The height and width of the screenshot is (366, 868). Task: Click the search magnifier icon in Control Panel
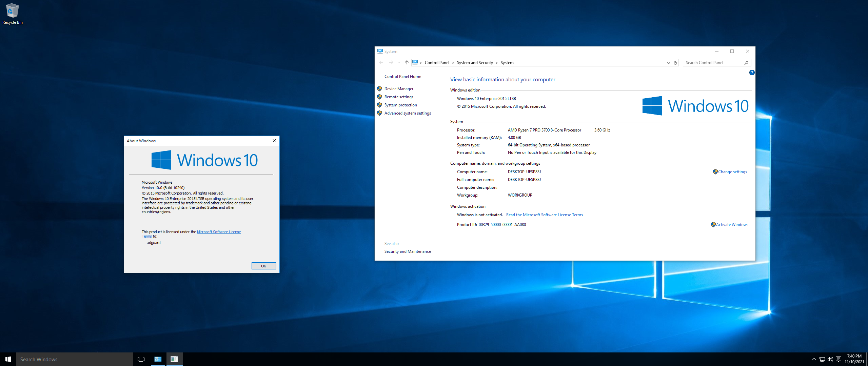click(x=746, y=63)
